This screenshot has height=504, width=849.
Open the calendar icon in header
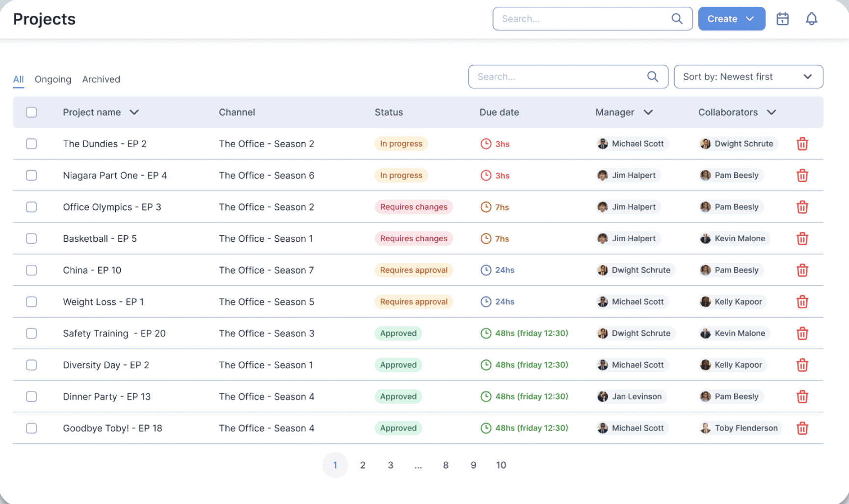[x=782, y=19]
